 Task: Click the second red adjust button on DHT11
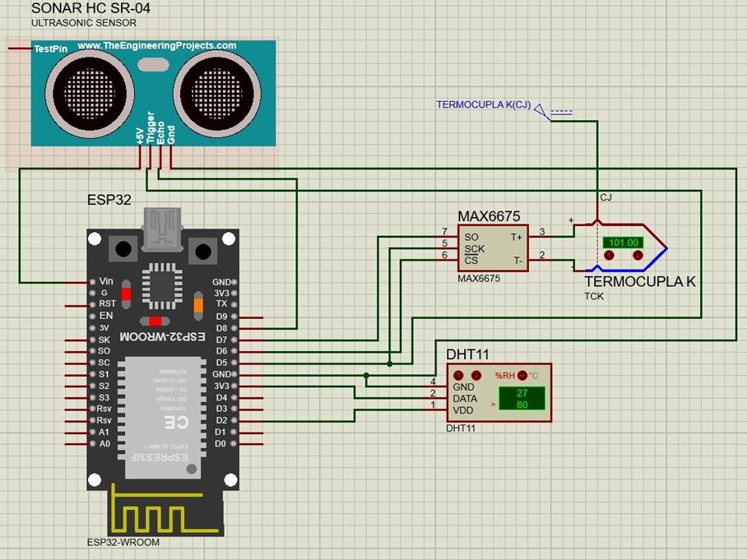click(476, 375)
